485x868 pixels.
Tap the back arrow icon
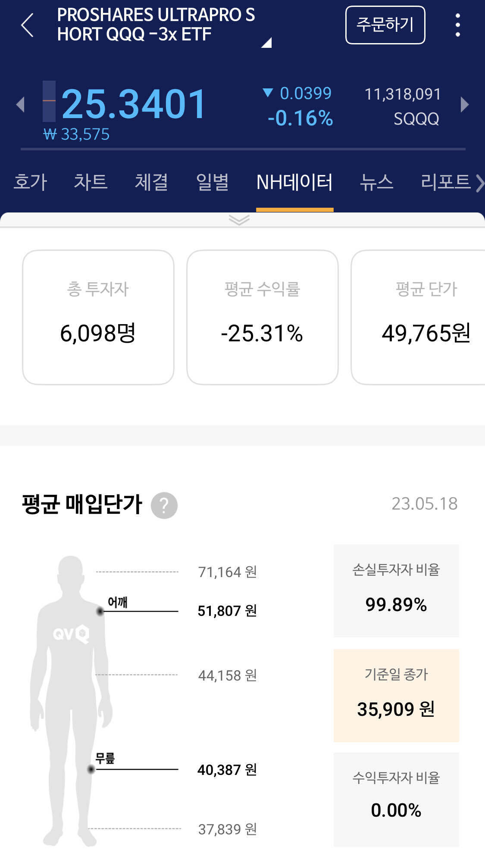27,25
